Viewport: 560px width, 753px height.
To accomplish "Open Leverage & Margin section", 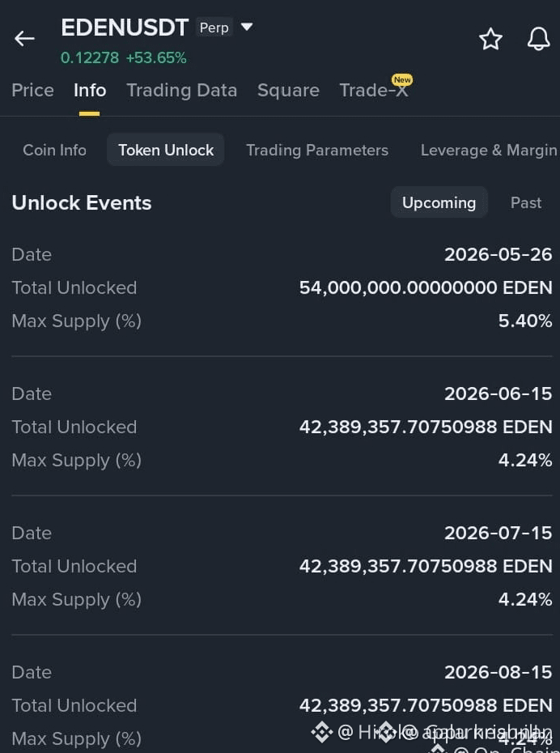I will click(x=489, y=150).
